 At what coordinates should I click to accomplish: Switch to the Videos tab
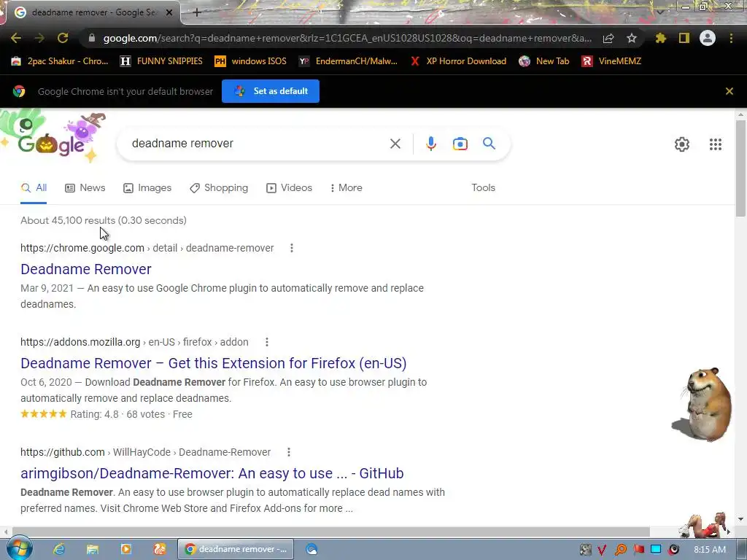pyautogui.click(x=289, y=187)
